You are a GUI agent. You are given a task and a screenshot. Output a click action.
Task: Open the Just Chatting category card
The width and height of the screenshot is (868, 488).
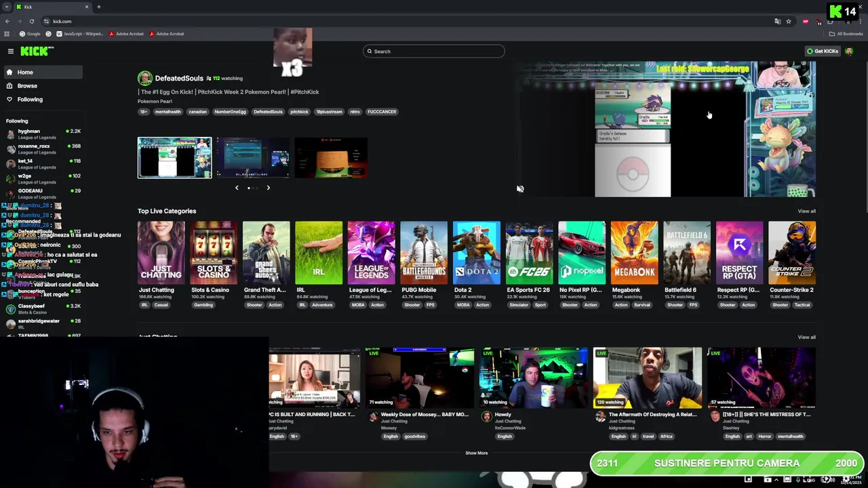click(x=161, y=253)
